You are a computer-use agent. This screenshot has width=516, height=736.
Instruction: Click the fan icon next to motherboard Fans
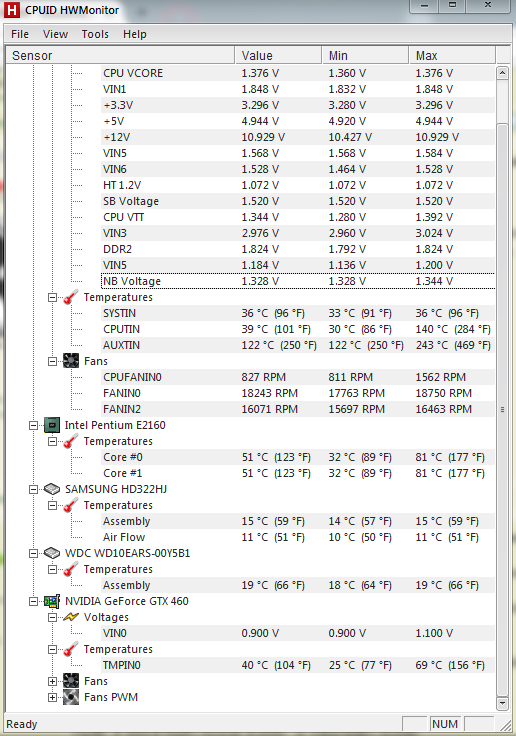click(x=71, y=361)
